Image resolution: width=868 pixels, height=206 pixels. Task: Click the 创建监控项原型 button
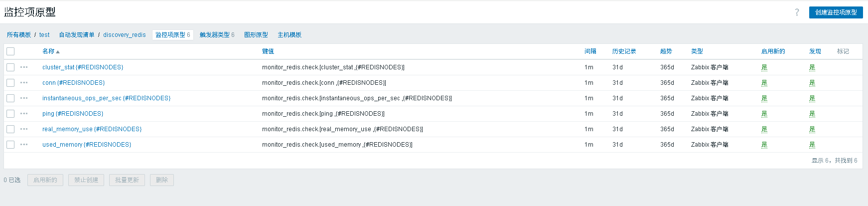pyautogui.click(x=836, y=12)
